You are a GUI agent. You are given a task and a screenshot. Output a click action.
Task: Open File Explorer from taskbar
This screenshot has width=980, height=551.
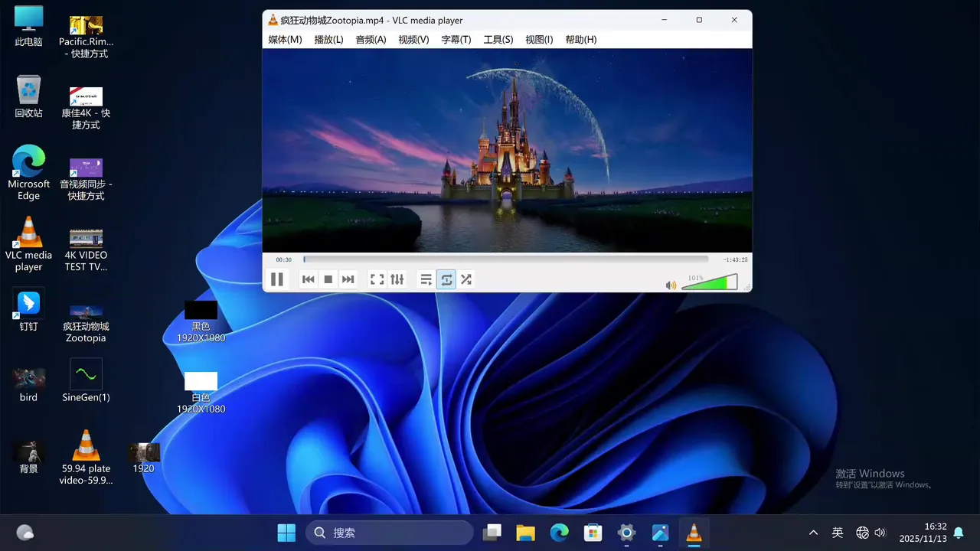coord(525,533)
